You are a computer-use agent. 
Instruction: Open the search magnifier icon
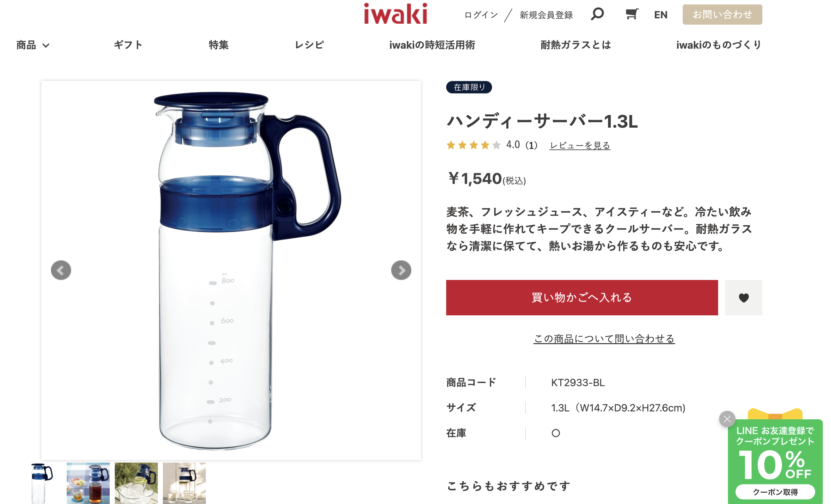(x=597, y=14)
